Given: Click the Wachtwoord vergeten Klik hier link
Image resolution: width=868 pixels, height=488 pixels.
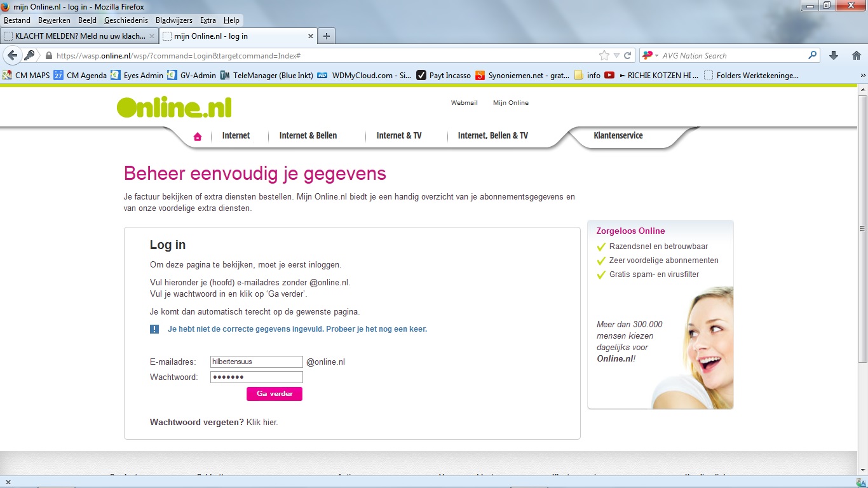Looking at the screenshot, I should pyautogui.click(x=262, y=422).
